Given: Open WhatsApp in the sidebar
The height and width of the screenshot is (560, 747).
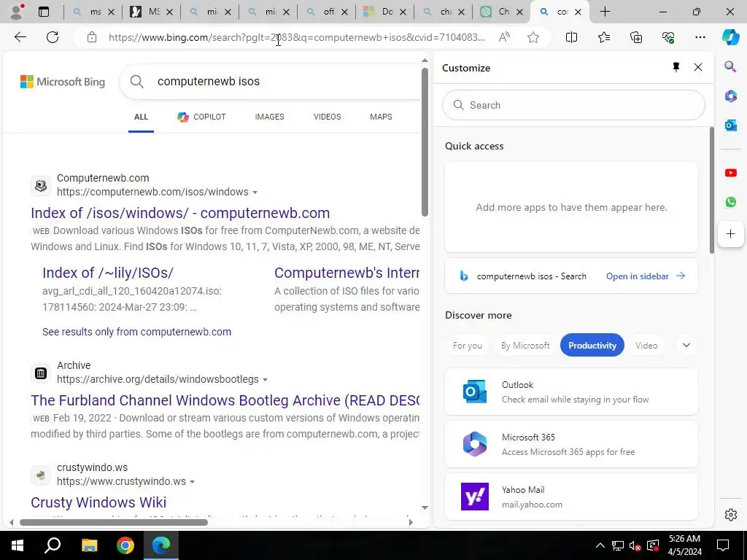Looking at the screenshot, I should coord(730,202).
